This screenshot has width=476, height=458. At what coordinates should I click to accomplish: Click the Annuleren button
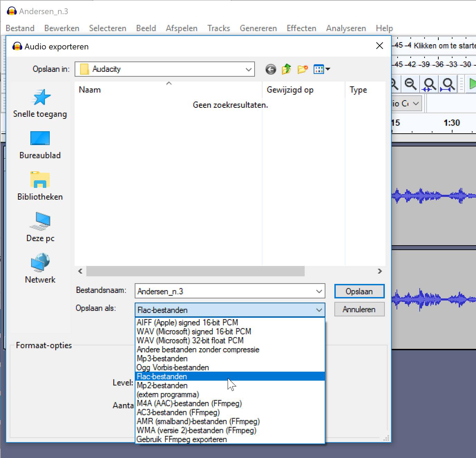tap(359, 309)
